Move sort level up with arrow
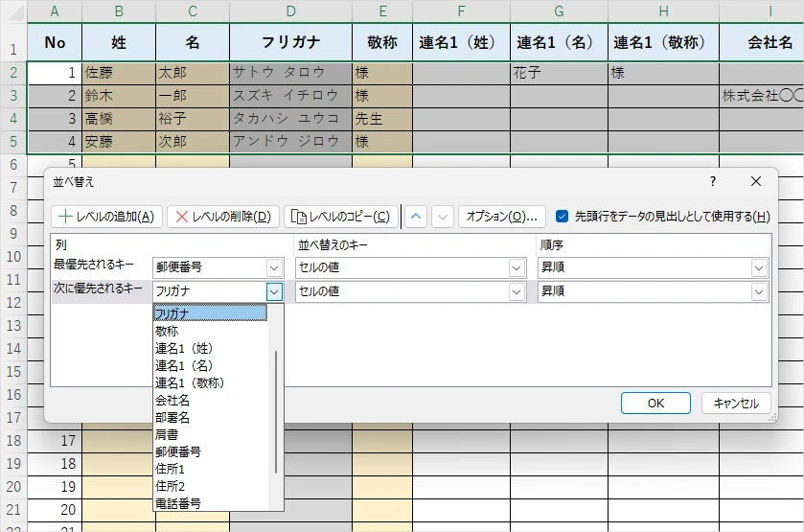This screenshot has width=804, height=532. point(416,217)
